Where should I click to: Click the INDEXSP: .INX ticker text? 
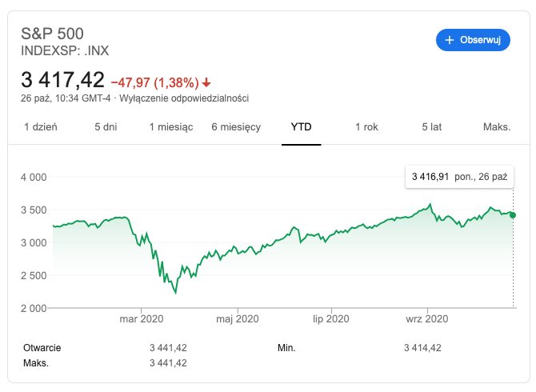coord(65,50)
